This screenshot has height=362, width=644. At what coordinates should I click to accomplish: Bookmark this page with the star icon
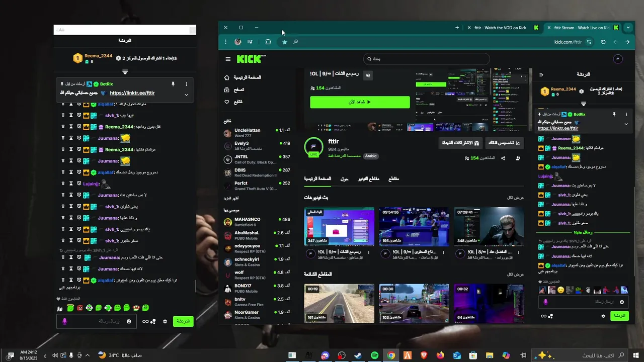point(284,42)
